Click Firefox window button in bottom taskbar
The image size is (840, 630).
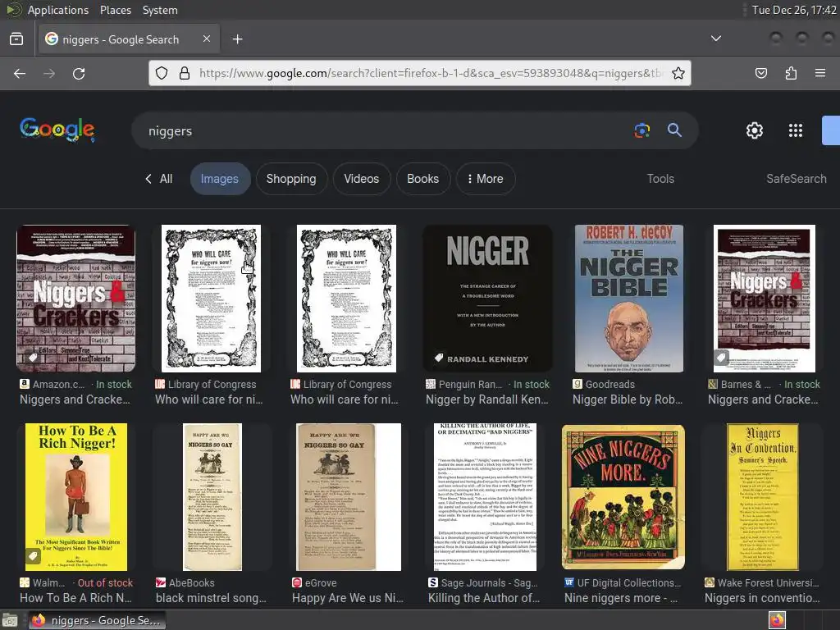[x=97, y=620]
